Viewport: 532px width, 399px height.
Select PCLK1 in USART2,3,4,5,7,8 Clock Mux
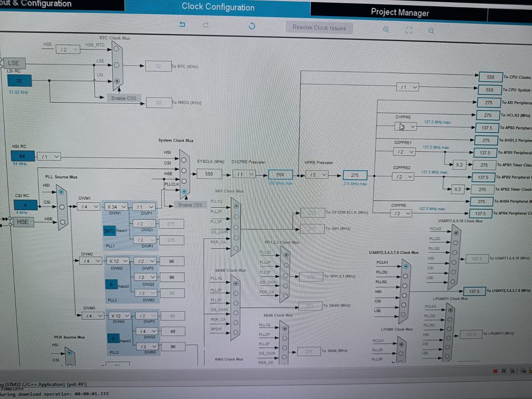[406, 266]
